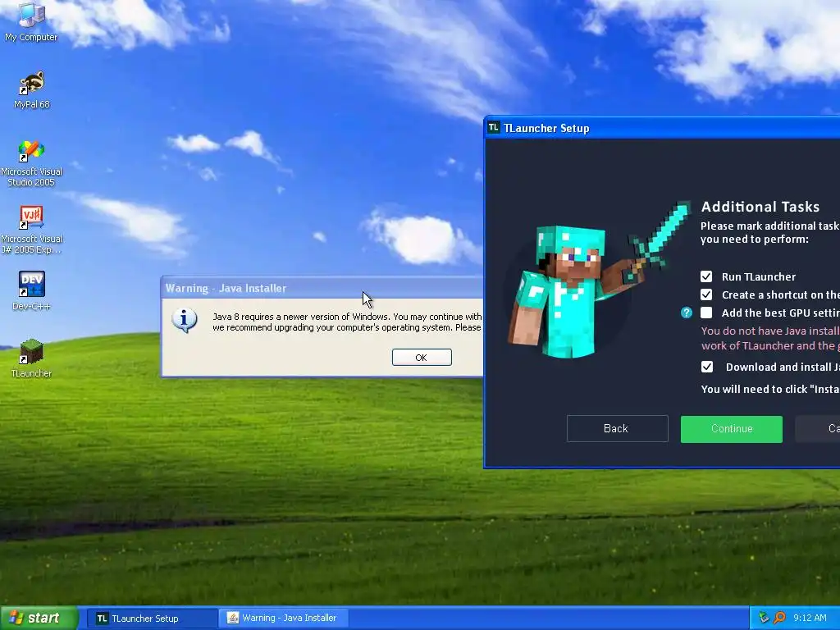This screenshot has width=840, height=630.
Task: Select the Dev-C++ desktop shortcut
Action: pyautogui.click(x=32, y=291)
